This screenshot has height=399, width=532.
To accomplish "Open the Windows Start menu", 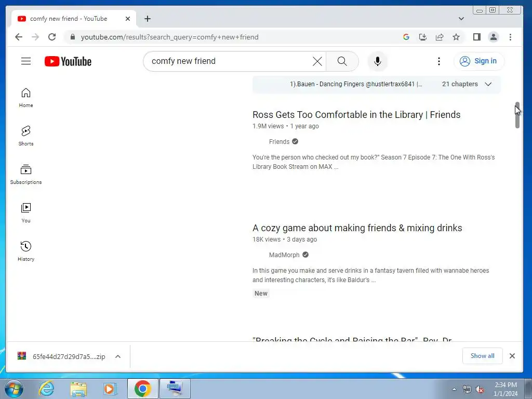I will click(x=14, y=389).
